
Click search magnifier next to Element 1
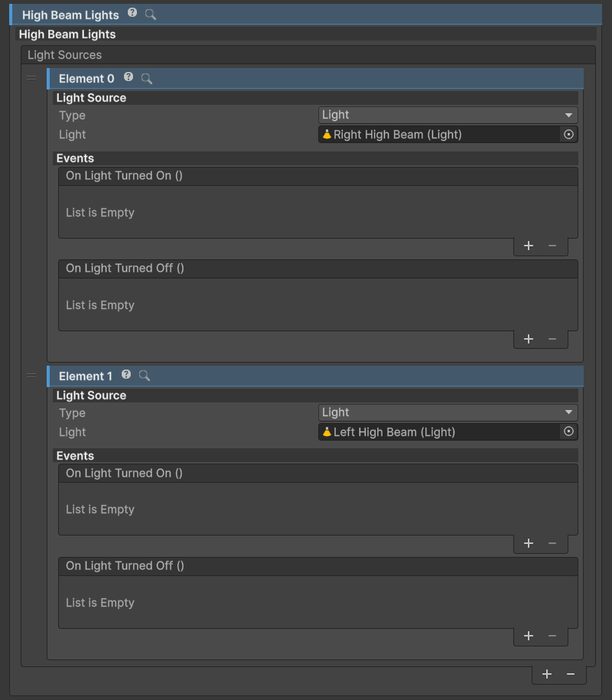[x=144, y=376]
